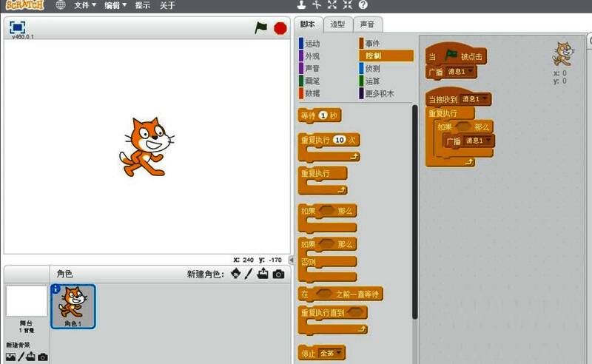The image size is (592, 364).
Task: Click the green flag to run
Action: 260,27
